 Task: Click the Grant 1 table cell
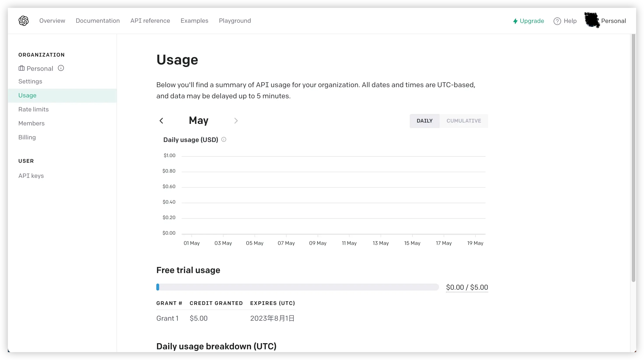(167, 318)
